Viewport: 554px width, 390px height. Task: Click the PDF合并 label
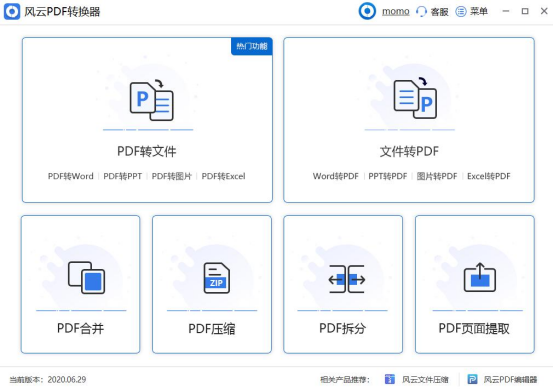pos(81,329)
